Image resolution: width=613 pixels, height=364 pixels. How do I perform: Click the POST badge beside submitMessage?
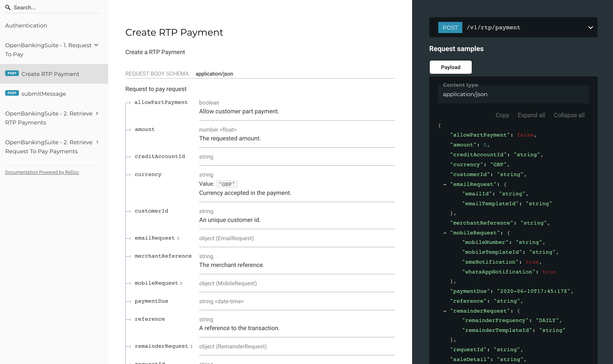click(x=12, y=93)
